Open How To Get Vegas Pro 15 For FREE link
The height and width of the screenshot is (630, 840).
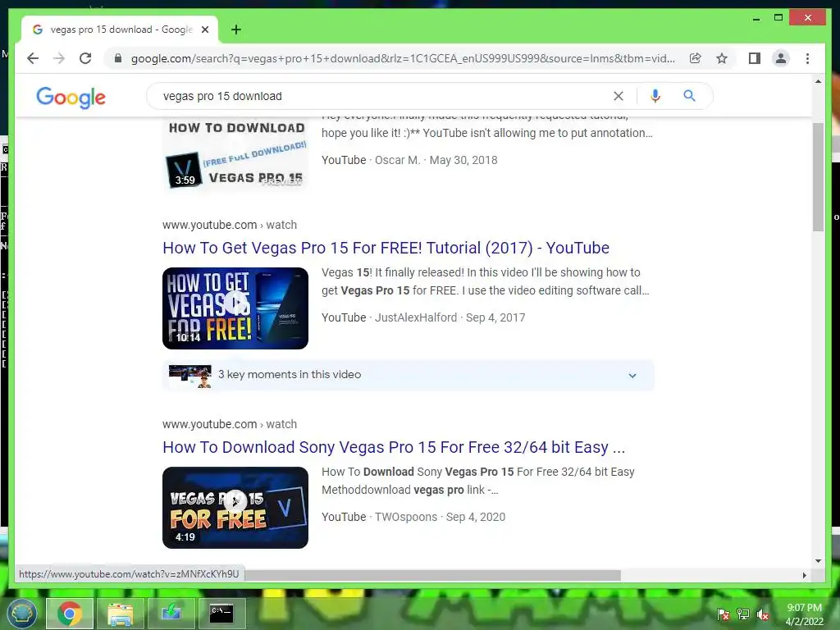pyautogui.click(x=386, y=248)
